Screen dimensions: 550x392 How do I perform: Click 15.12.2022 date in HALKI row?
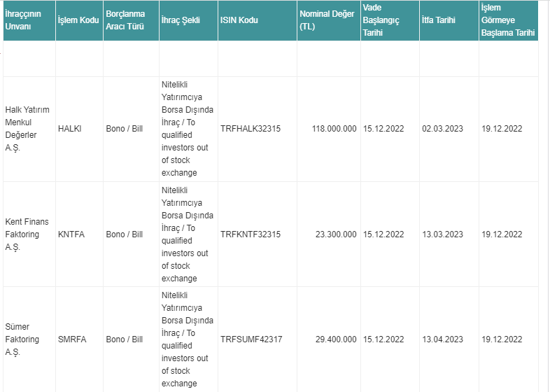(383, 129)
